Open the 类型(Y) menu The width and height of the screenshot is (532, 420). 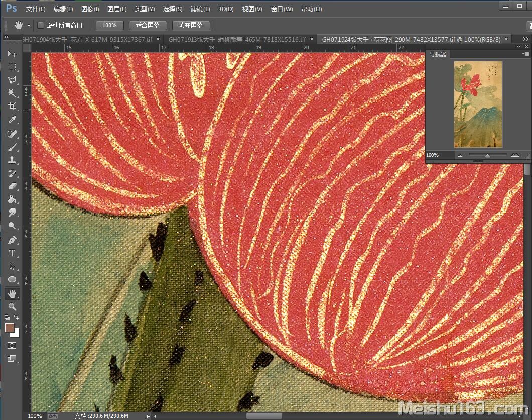[x=145, y=9]
